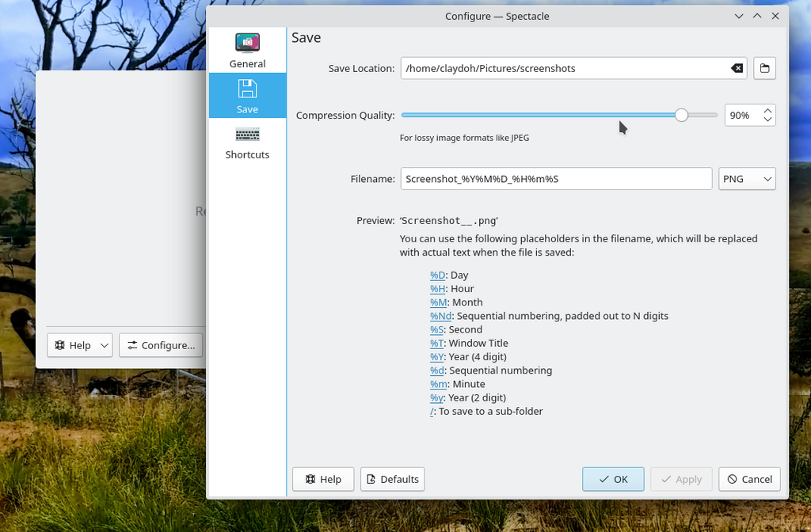
Task: Cancel the Configure dialog
Action: [749, 479]
